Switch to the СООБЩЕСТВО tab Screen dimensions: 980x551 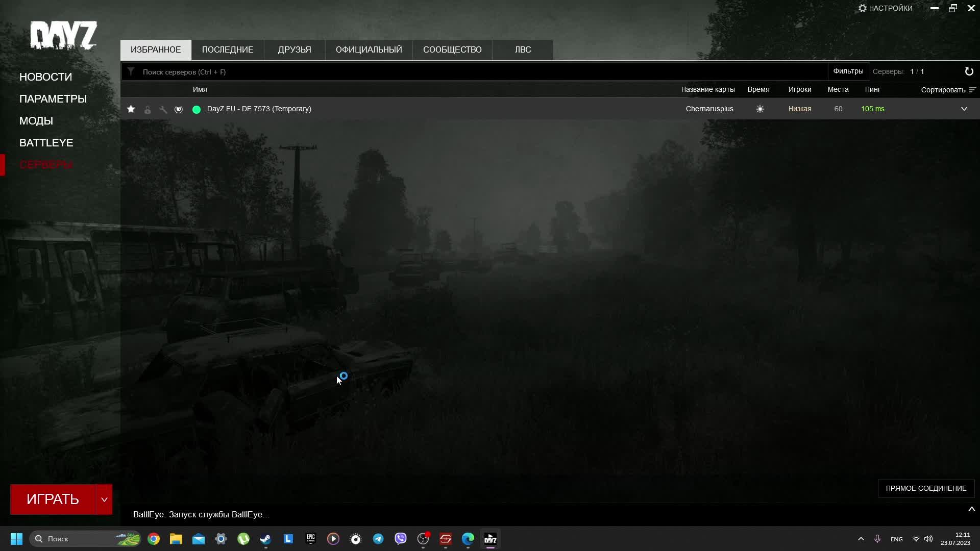click(452, 49)
